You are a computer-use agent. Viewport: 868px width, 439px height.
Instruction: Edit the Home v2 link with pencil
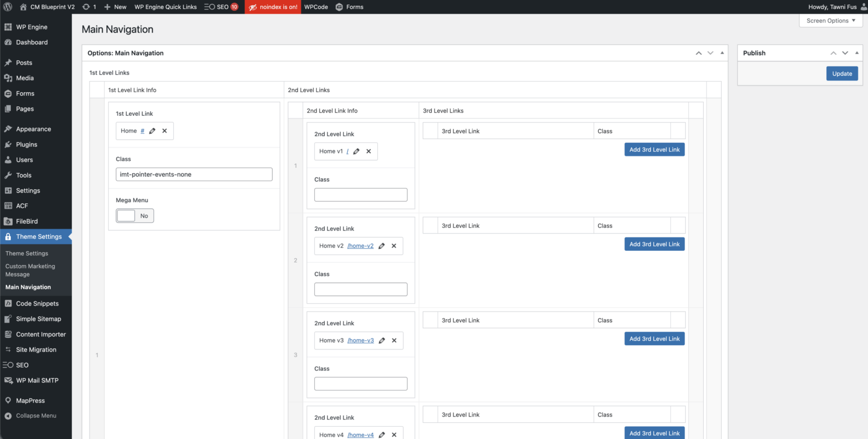[x=382, y=246]
